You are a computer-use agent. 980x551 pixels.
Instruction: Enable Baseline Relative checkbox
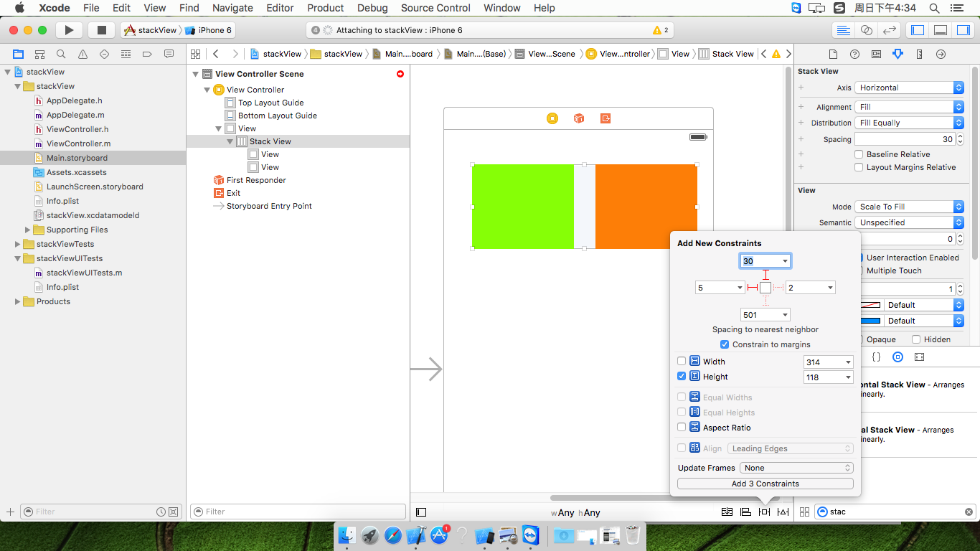[x=859, y=154]
